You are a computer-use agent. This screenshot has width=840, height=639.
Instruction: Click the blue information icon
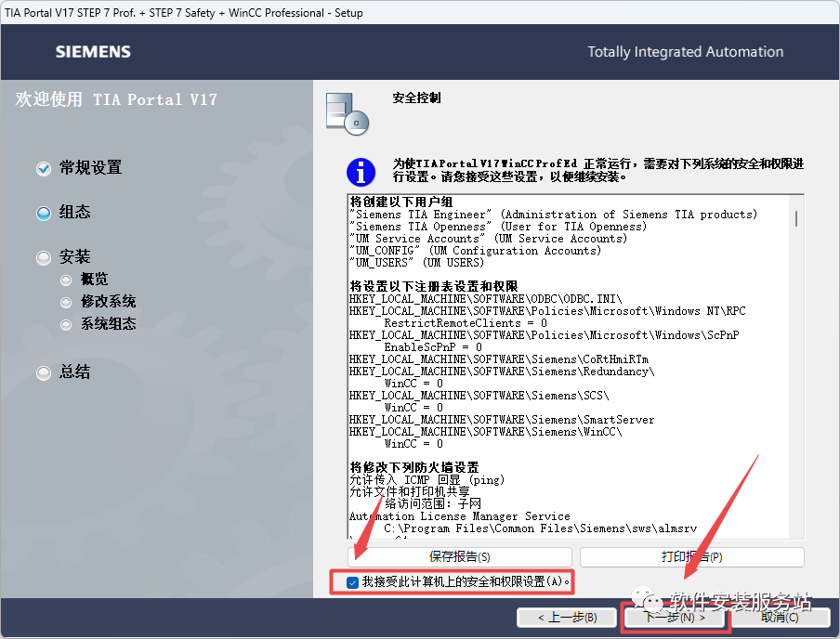[x=361, y=172]
